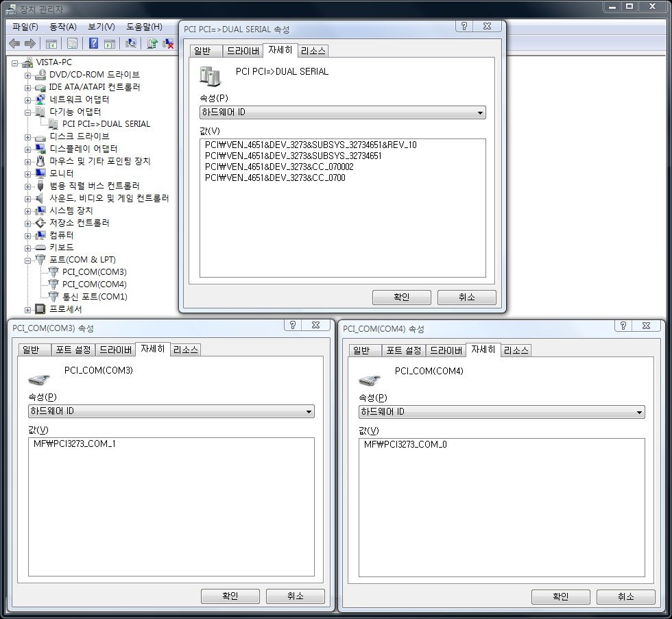Select the 프로세서 chip icon in tree

pyautogui.click(x=40, y=309)
